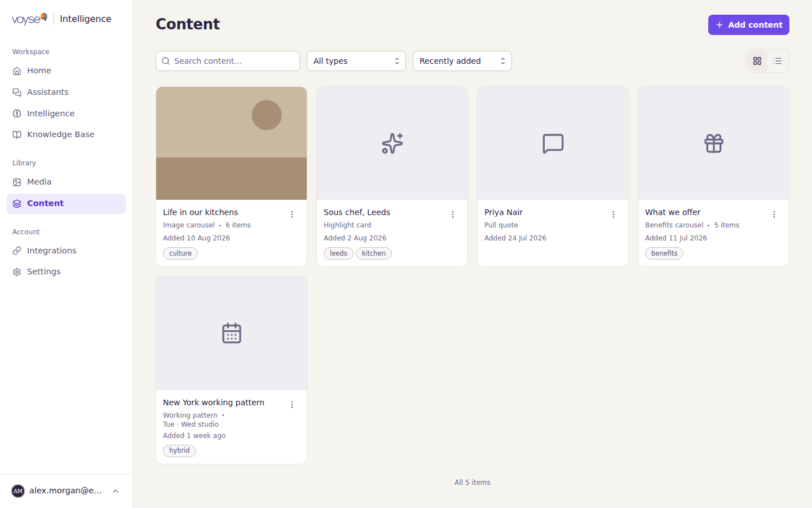Click the Add content button
Screen dimensions: 812x508
click(x=749, y=25)
